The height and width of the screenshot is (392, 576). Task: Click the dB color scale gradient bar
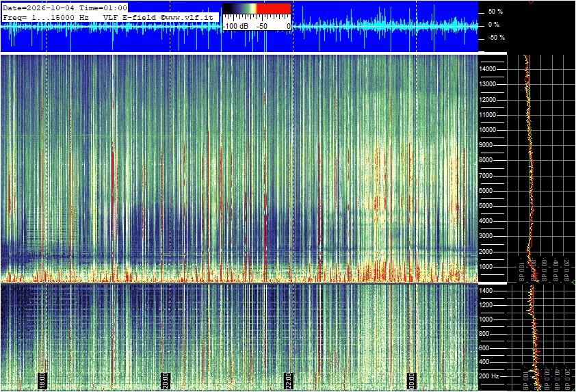(x=257, y=8)
